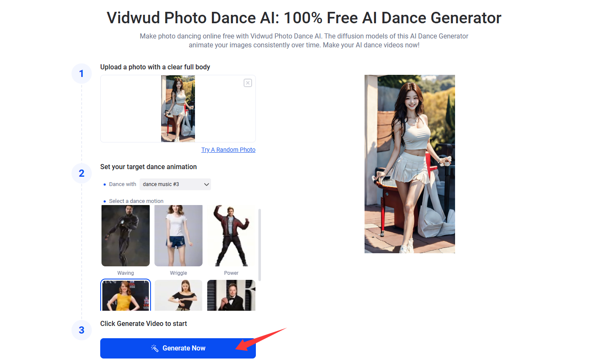Click the dance motion list scrollbar
Viewport: 609px width, 364px height.
[x=259, y=245]
